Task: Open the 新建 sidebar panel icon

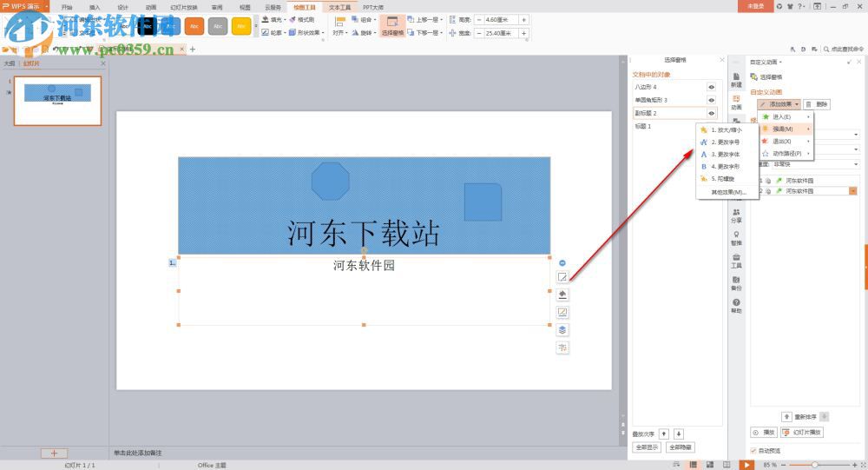Action: (x=736, y=80)
